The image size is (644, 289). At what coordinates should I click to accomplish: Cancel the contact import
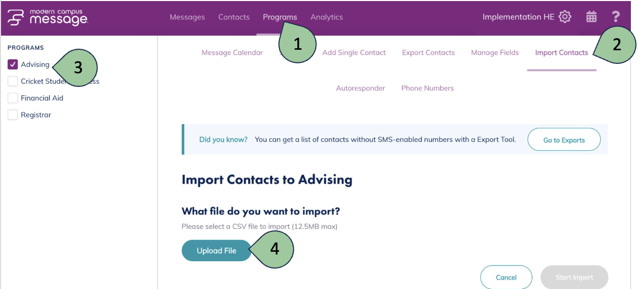(x=506, y=277)
